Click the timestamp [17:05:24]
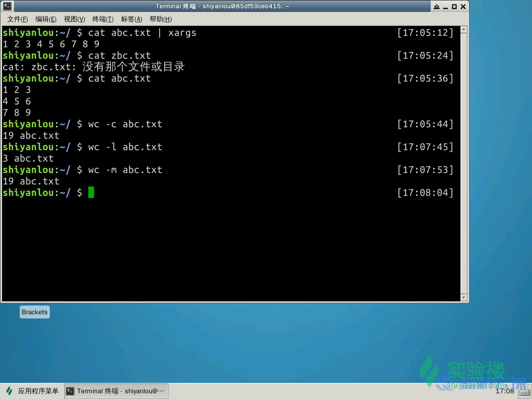The image size is (532, 399). click(x=425, y=56)
